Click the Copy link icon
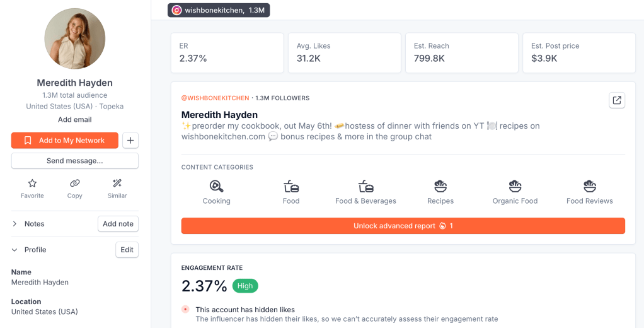Screen dimensions: 644x328 [75, 184]
